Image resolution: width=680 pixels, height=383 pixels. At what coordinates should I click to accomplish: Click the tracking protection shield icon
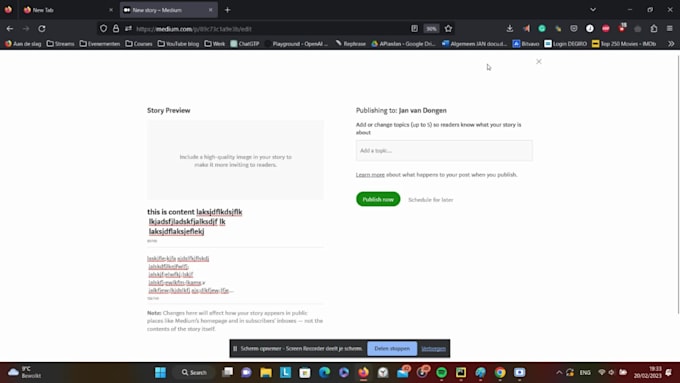point(103,29)
